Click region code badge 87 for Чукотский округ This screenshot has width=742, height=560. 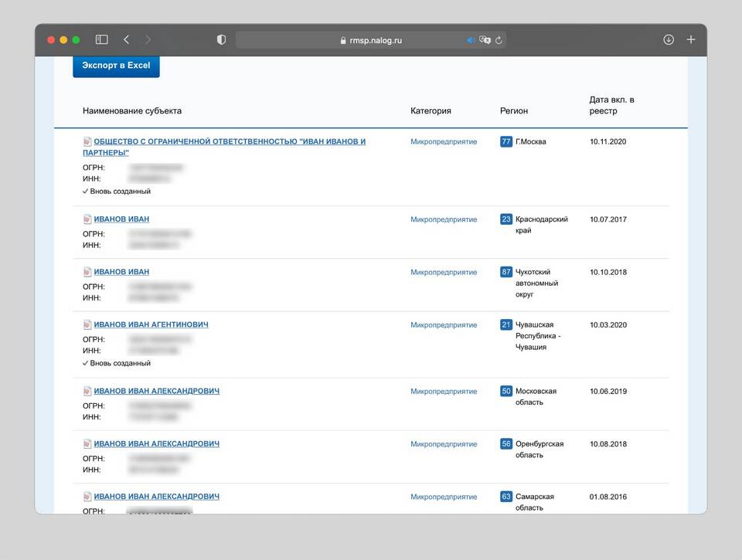click(x=506, y=272)
